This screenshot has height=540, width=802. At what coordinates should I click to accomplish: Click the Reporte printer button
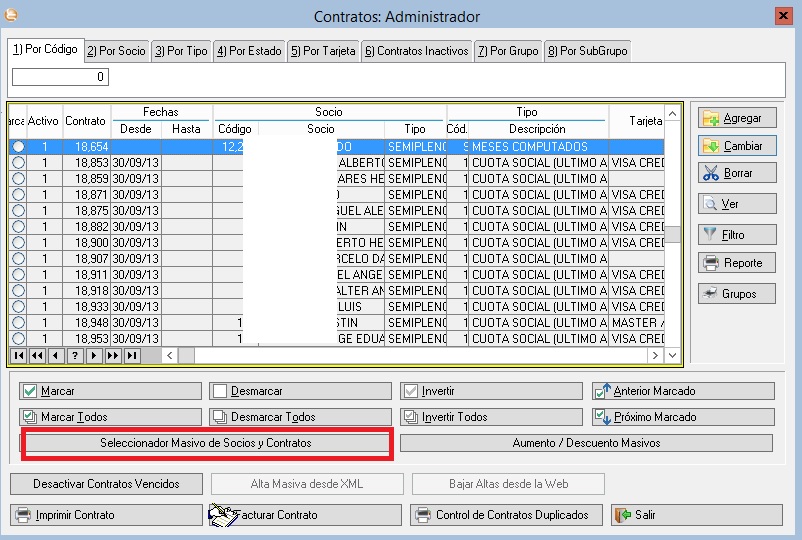(x=739, y=263)
